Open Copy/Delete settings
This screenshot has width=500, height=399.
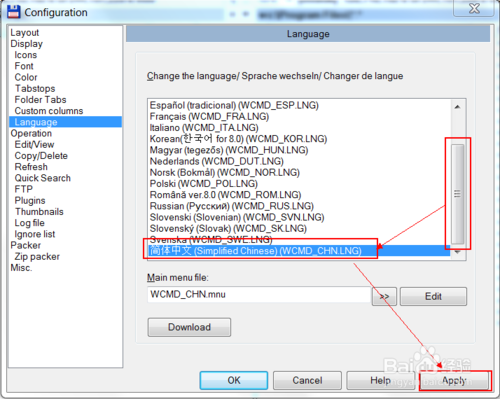[41, 156]
